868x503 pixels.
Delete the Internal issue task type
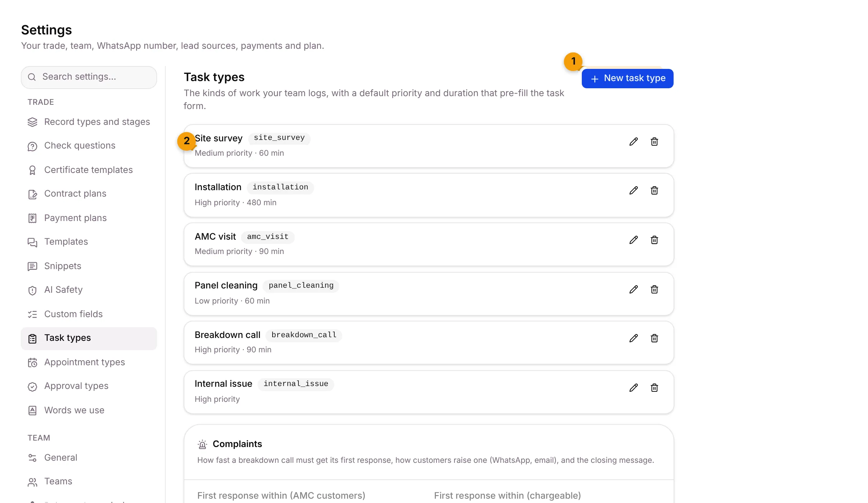coord(654,388)
